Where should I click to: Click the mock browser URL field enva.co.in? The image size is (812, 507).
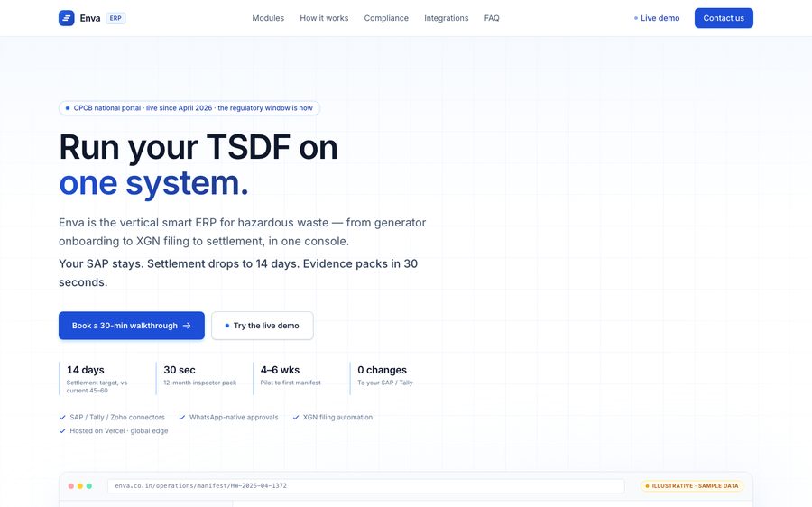(x=365, y=485)
